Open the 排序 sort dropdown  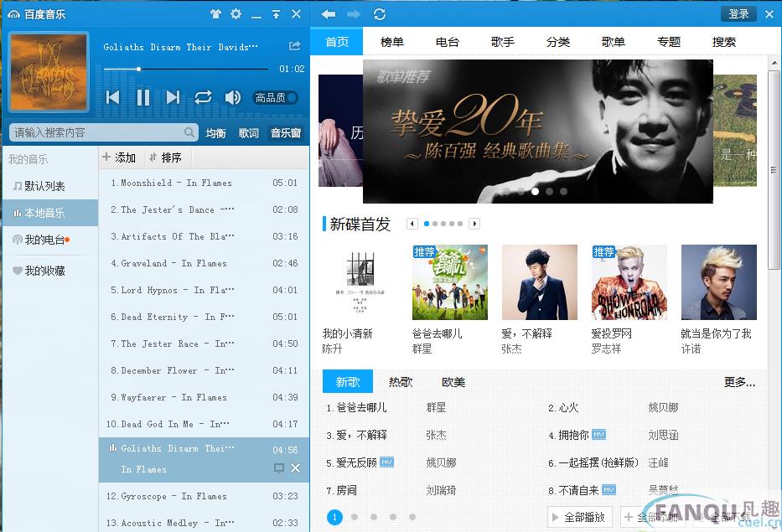[x=165, y=158]
